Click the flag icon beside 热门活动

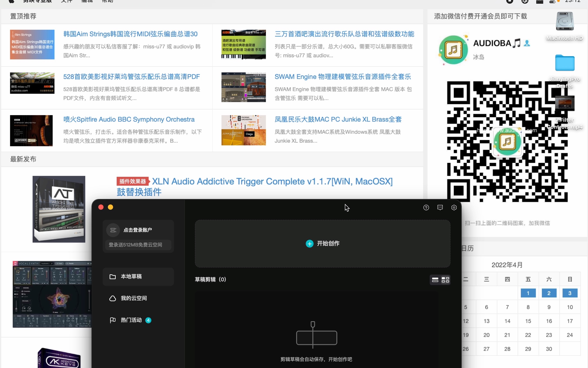(x=112, y=320)
